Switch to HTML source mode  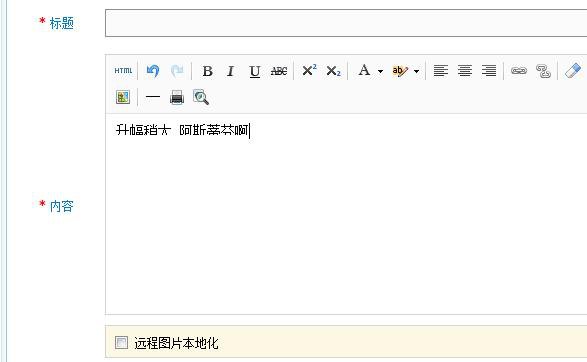[x=123, y=70]
